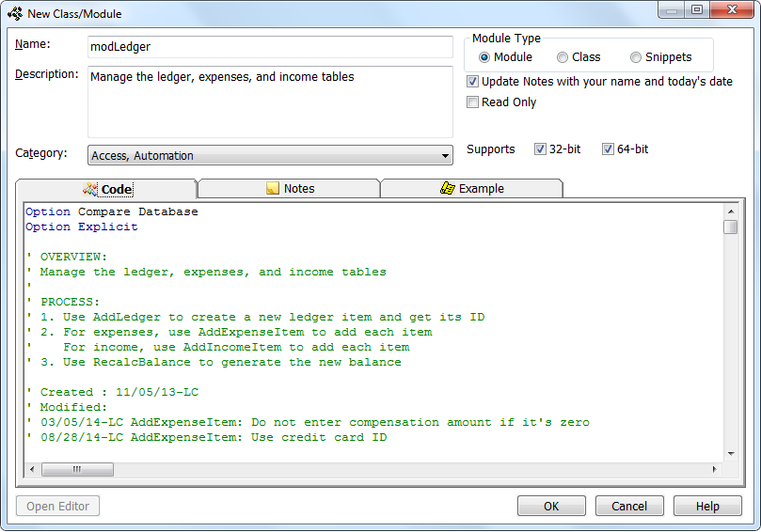This screenshot has height=532, width=761.
Task: Open Help for this dialog
Action: [x=707, y=507]
